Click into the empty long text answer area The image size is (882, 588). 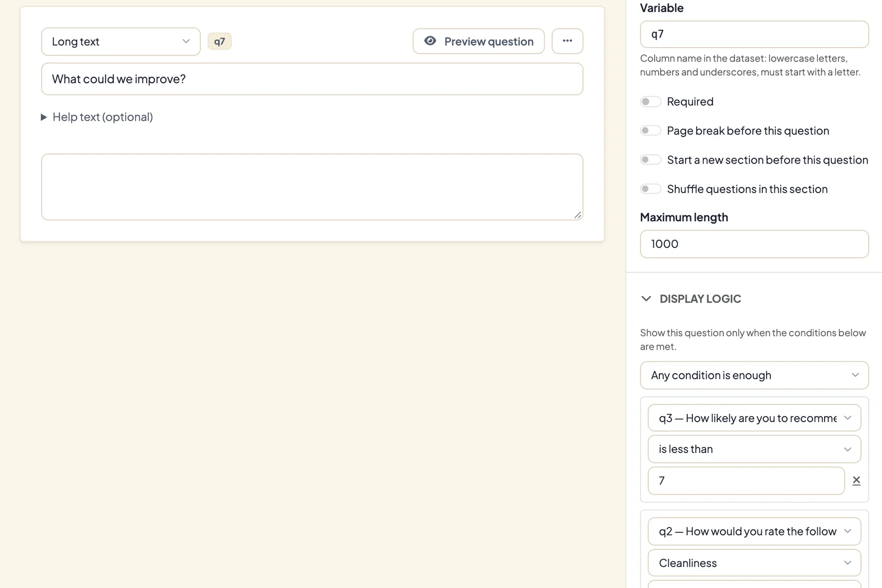(x=312, y=187)
